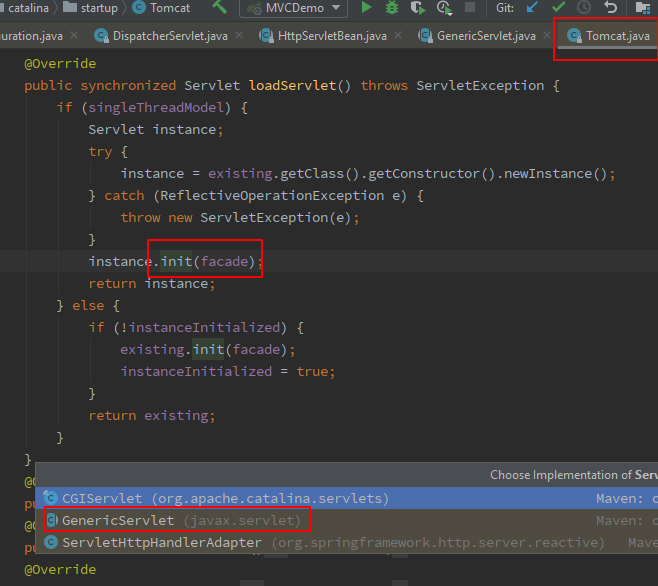Viewport: 658px width, 586px height.
Task: Click Tomcat.java tab file icon
Action: click(574, 36)
